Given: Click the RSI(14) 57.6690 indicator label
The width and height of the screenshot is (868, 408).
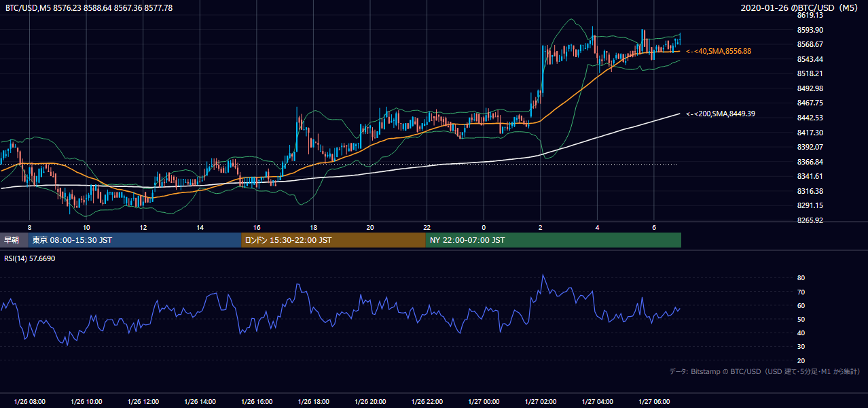Looking at the screenshot, I should click(x=30, y=259).
